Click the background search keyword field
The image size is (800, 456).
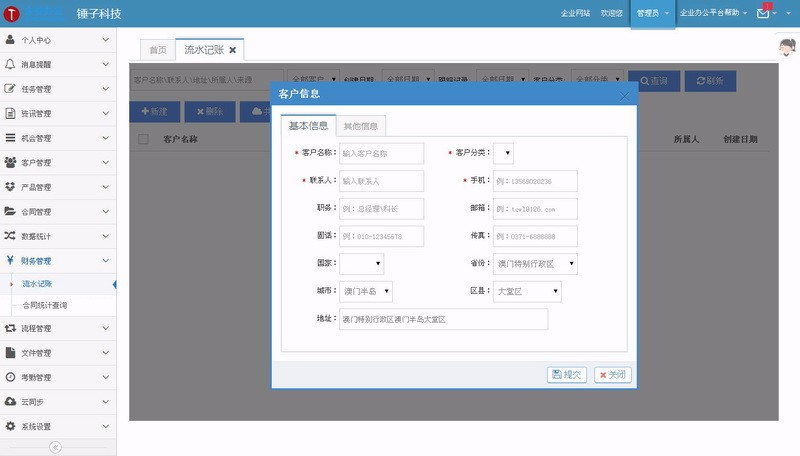click(x=207, y=80)
